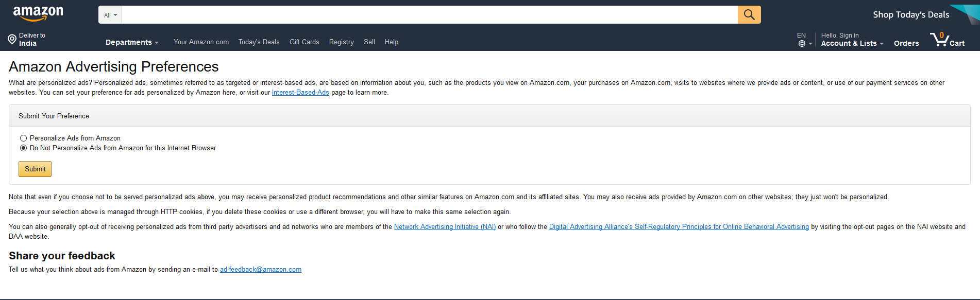Go to Today's Deals
Viewport: 980px width, 300px height.
pyautogui.click(x=259, y=42)
